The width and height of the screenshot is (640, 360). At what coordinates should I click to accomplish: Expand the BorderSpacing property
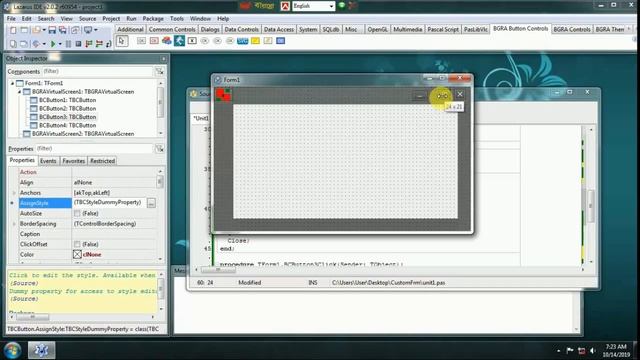(14, 224)
